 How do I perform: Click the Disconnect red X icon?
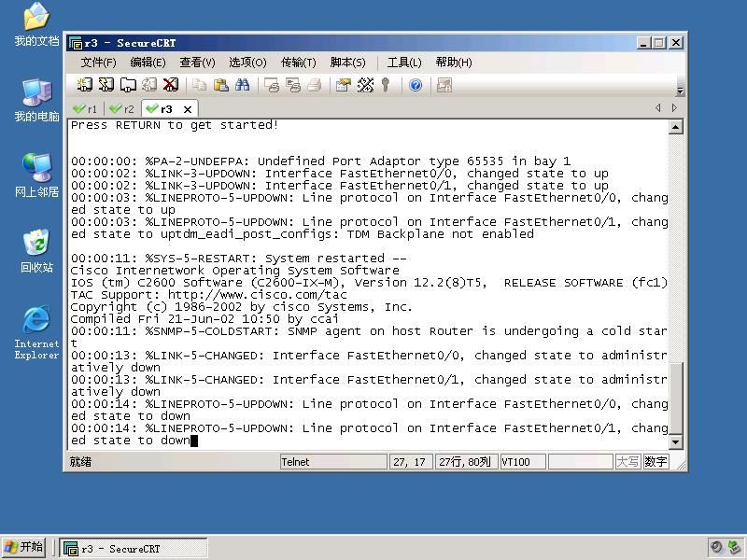[170, 85]
